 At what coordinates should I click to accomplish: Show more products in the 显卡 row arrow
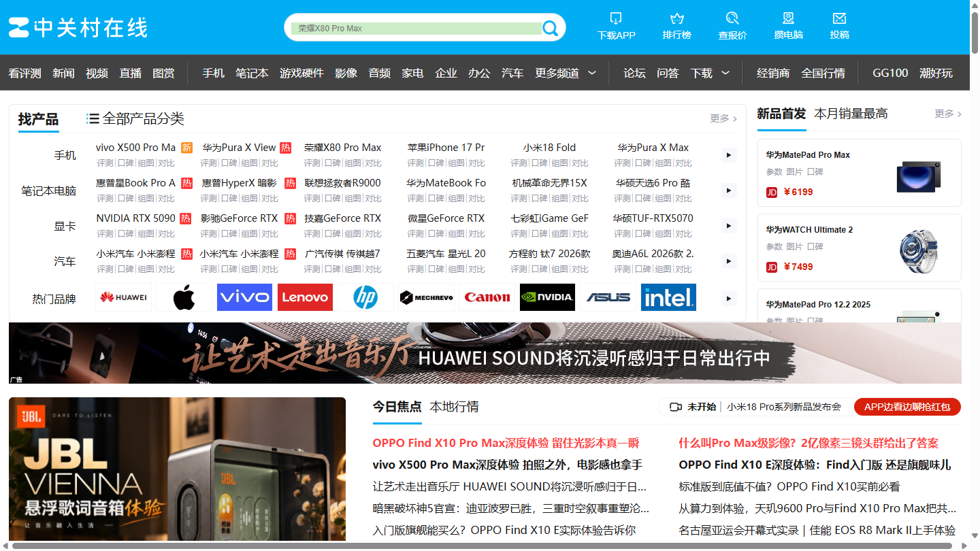coord(729,226)
